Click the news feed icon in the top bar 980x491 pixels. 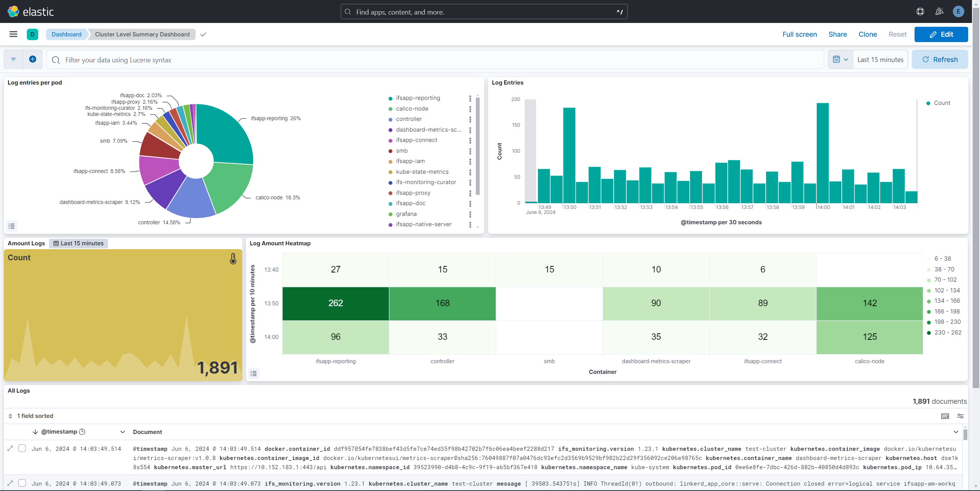tap(939, 11)
